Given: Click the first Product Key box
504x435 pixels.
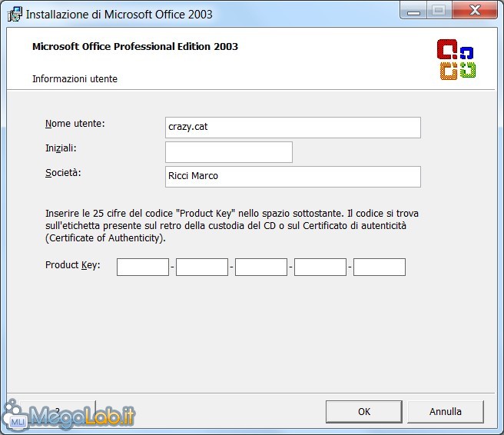Looking at the screenshot, I should click(x=143, y=267).
